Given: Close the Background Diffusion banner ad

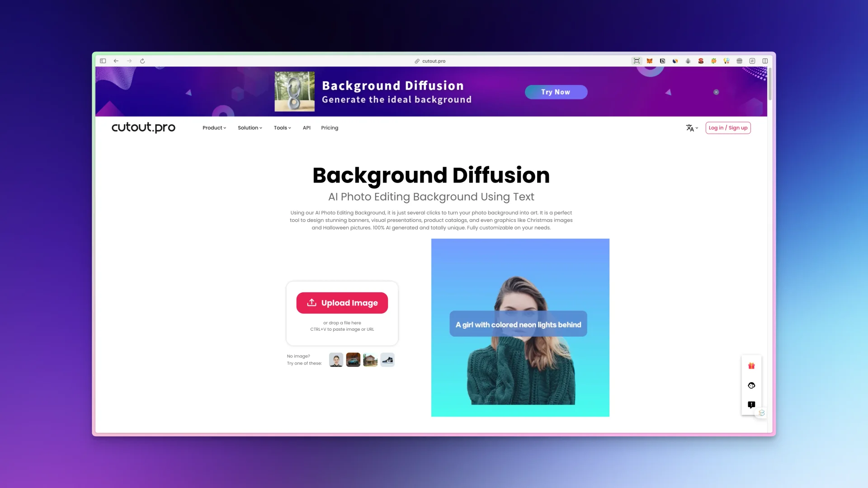Looking at the screenshot, I should (716, 92).
